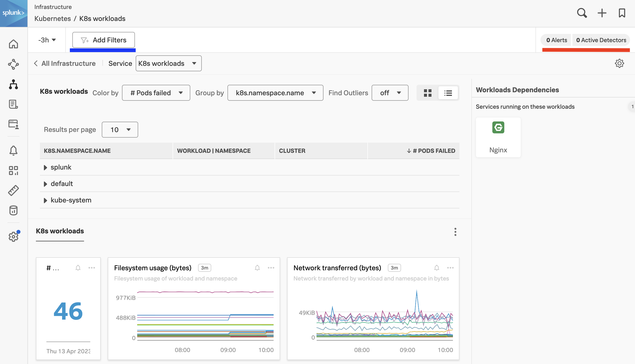
Task: Open the K8s workloads vertical dots menu
Action: [x=455, y=232]
